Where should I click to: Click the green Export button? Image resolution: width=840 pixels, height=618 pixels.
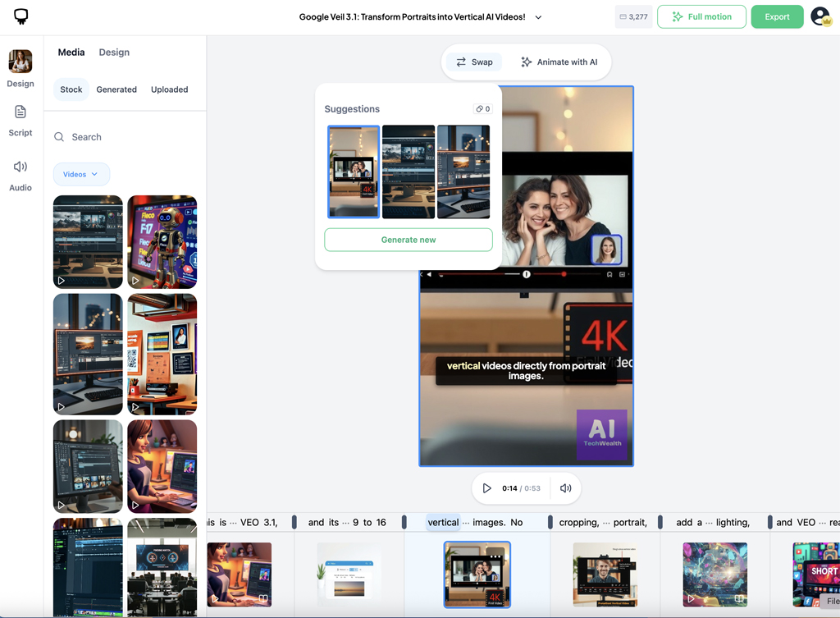777,16
